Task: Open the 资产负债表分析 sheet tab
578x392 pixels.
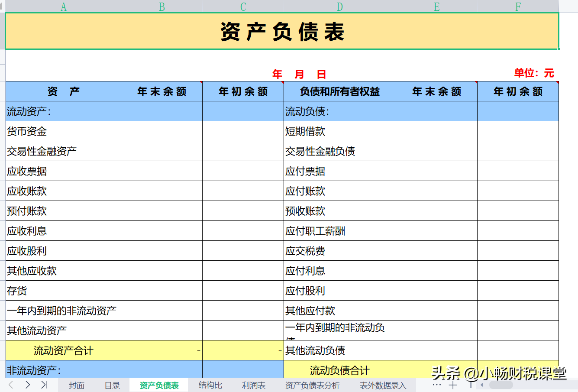Action: (313, 386)
